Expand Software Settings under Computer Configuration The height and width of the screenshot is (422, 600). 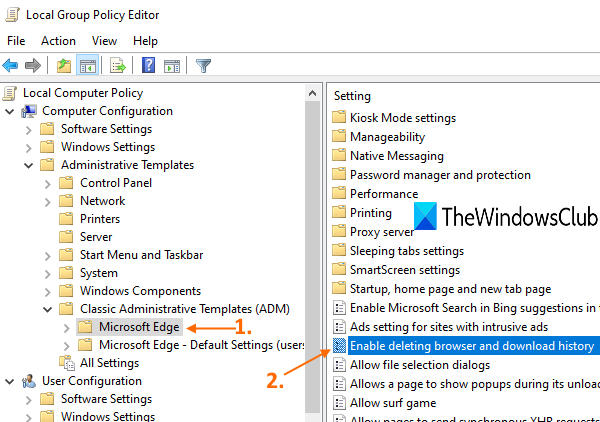coord(29,130)
